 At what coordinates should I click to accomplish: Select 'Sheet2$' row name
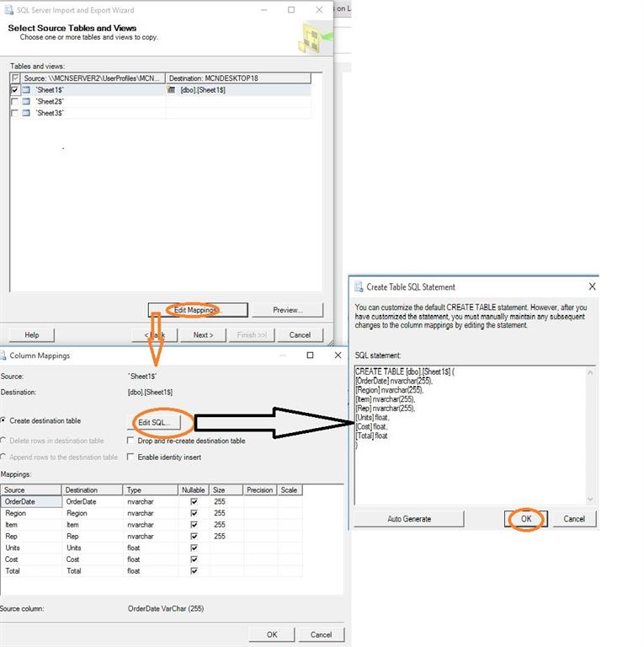click(50, 101)
